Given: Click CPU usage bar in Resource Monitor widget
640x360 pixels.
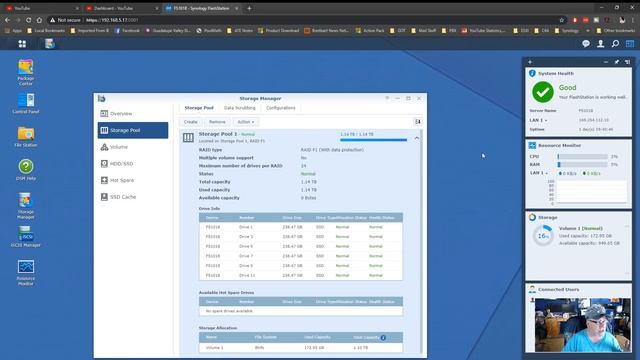Looking at the screenshot, I should click(582, 156).
